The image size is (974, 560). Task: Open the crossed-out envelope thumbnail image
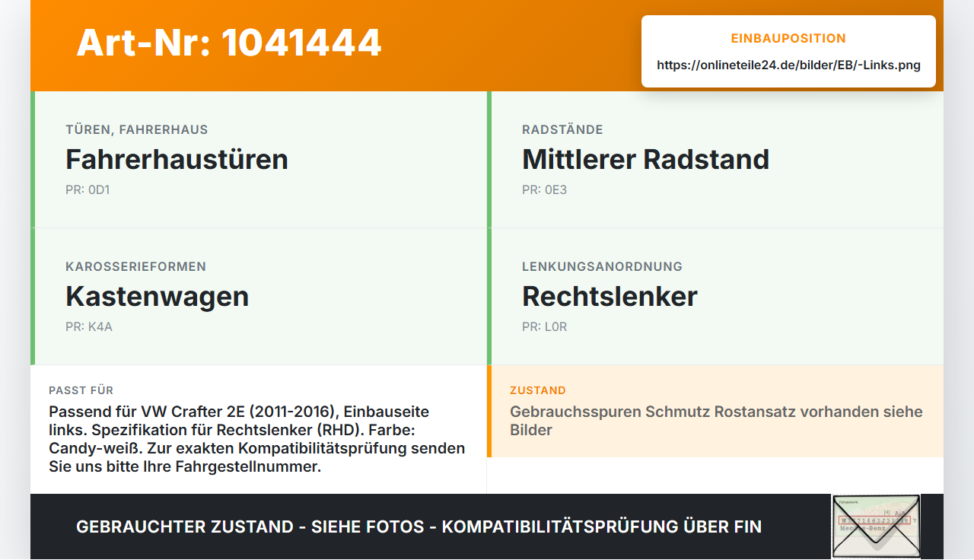tap(876, 527)
